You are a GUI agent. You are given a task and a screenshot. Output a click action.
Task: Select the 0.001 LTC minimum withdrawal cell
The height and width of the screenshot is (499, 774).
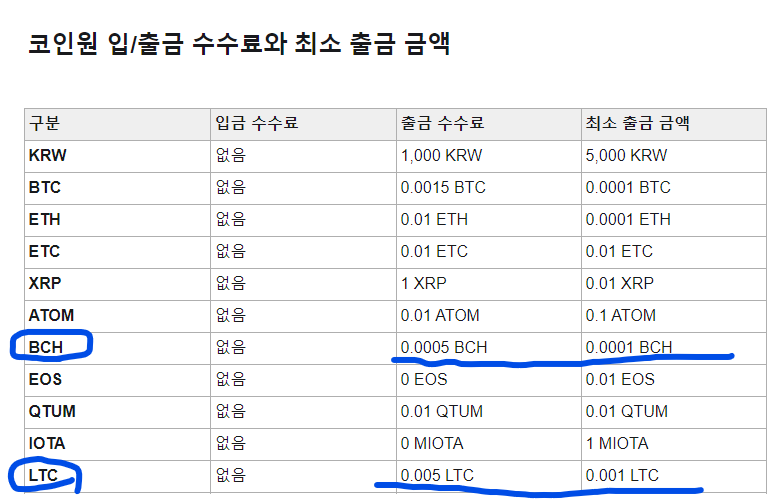(674, 476)
